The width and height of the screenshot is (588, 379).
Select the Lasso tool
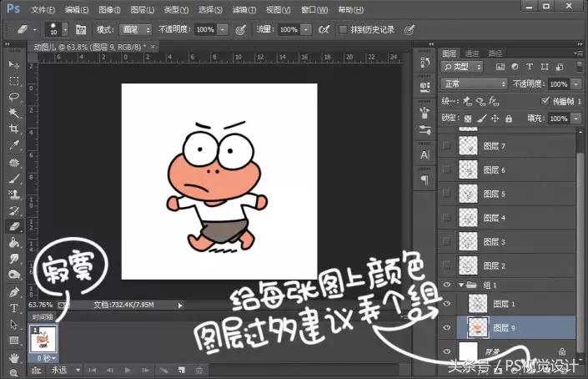click(x=14, y=97)
